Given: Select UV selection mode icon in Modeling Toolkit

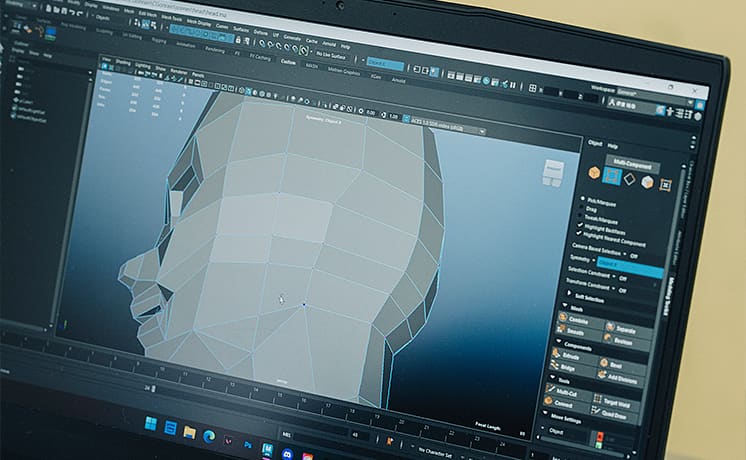Looking at the screenshot, I should click(x=665, y=185).
